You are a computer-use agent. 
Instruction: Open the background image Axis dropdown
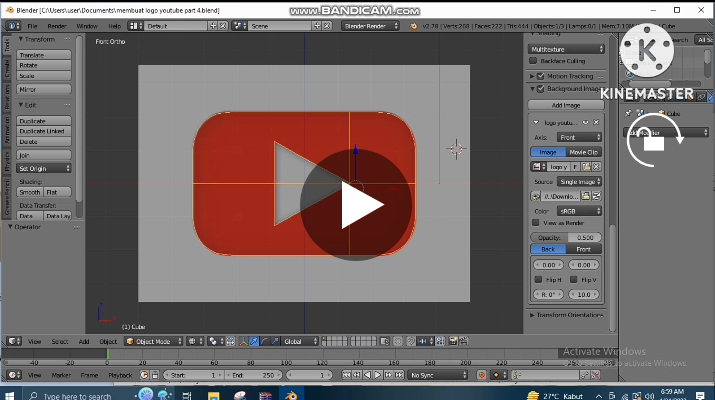pyautogui.click(x=579, y=137)
